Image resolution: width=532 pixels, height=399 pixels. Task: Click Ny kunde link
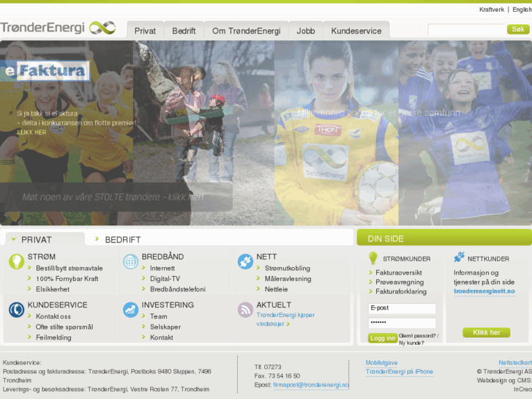click(x=411, y=343)
